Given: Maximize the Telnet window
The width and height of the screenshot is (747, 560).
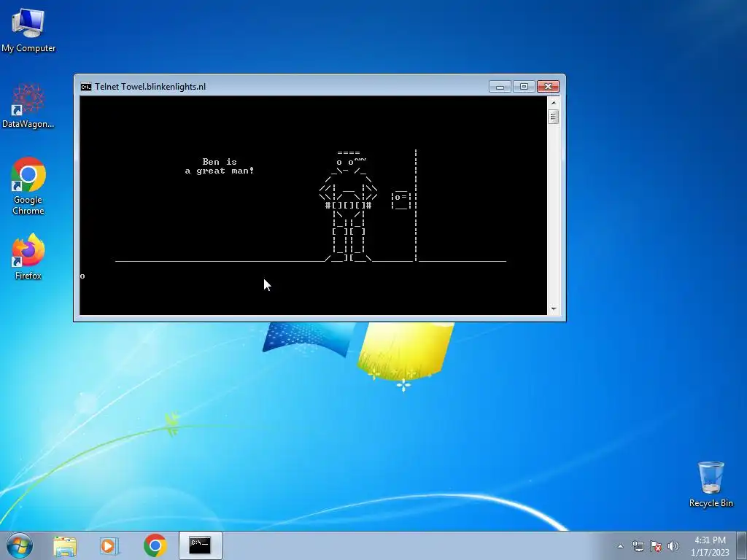Looking at the screenshot, I should [x=524, y=87].
